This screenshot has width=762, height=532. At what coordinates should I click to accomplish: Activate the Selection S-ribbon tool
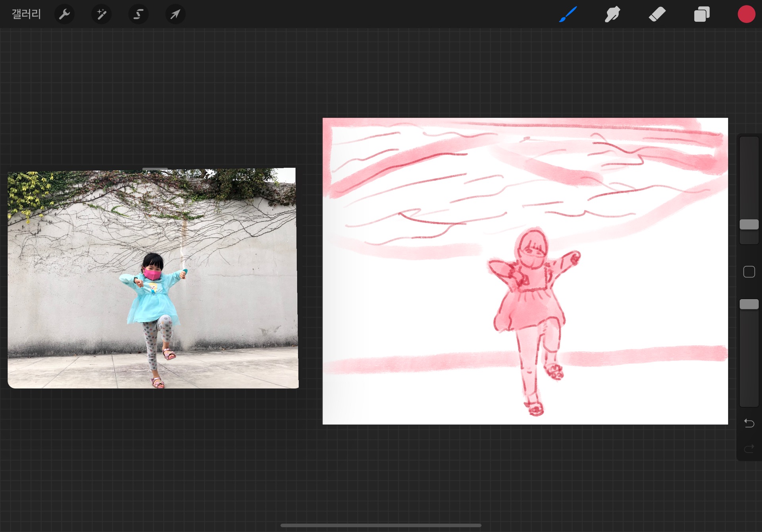point(138,15)
